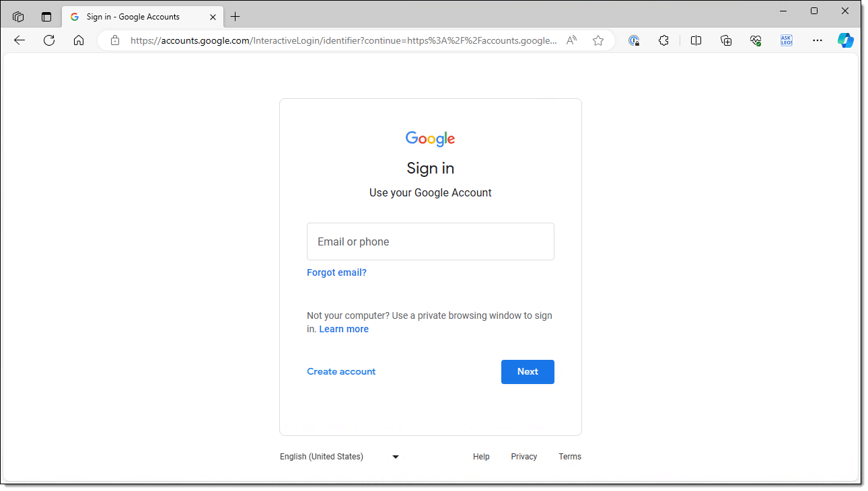Add this page to favorites with the star icon

pyautogui.click(x=598, y=40)
